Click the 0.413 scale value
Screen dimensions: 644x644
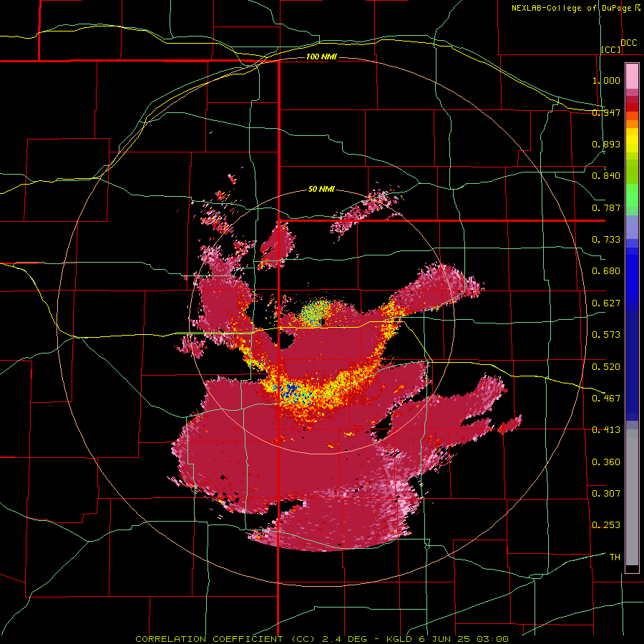pyautogui.click(x=606, y=430)
